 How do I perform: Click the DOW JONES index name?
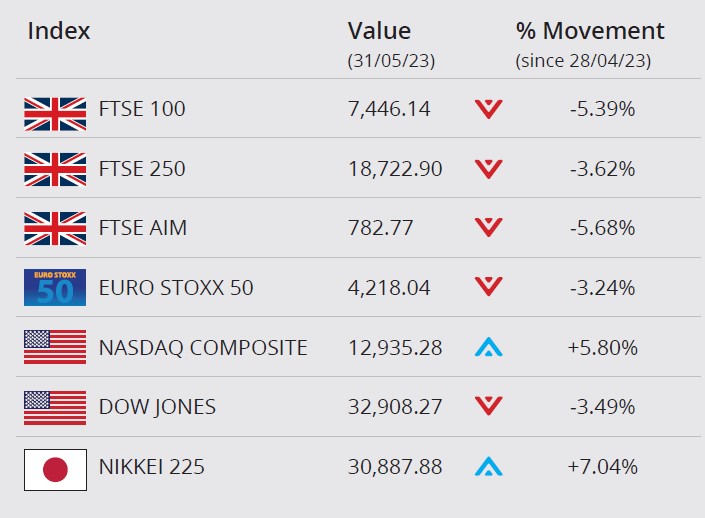(157, 407)
